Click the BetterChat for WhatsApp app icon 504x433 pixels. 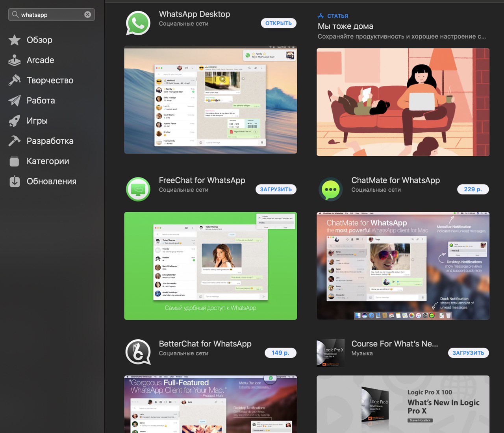pyautogui.click(x=138, y=352)
